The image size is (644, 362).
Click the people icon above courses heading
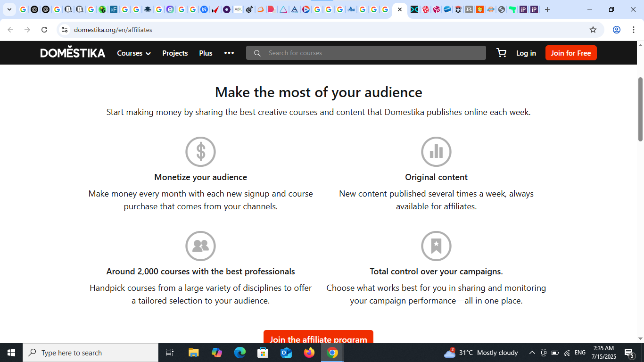coord(200,246)
